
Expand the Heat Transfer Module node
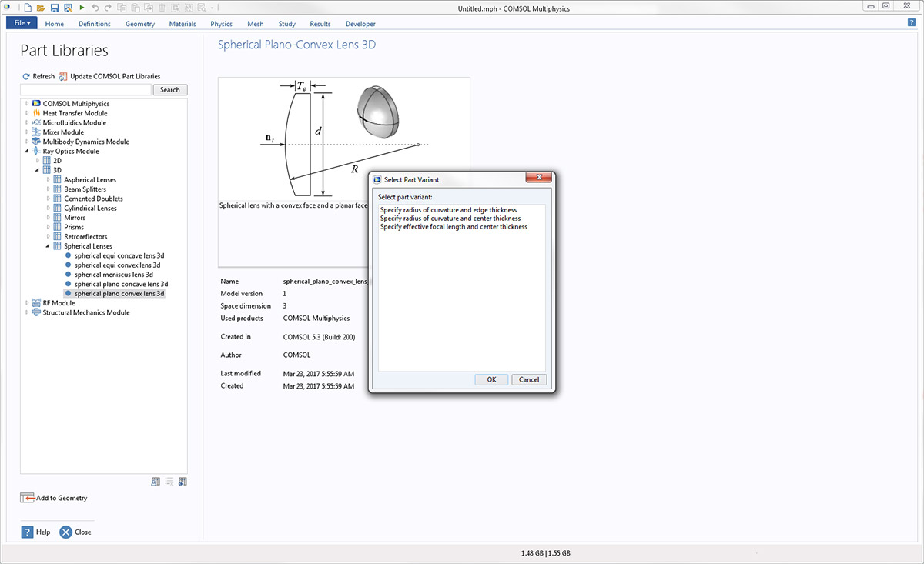27,113
